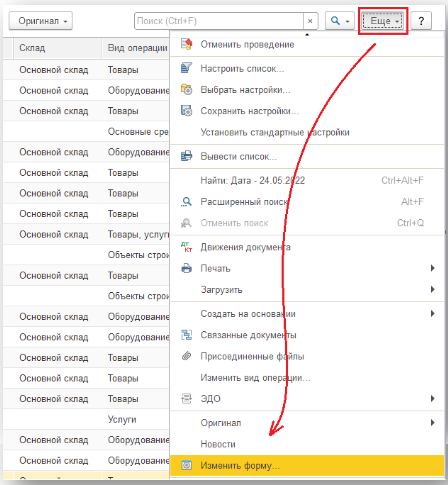
Task: Click the Расширенный поиск magnifier icon
Action: tap(186, 202)
